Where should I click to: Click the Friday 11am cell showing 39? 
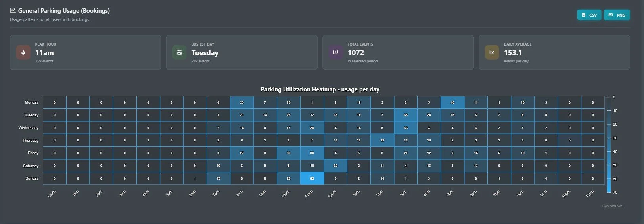(x=312, y=153)
